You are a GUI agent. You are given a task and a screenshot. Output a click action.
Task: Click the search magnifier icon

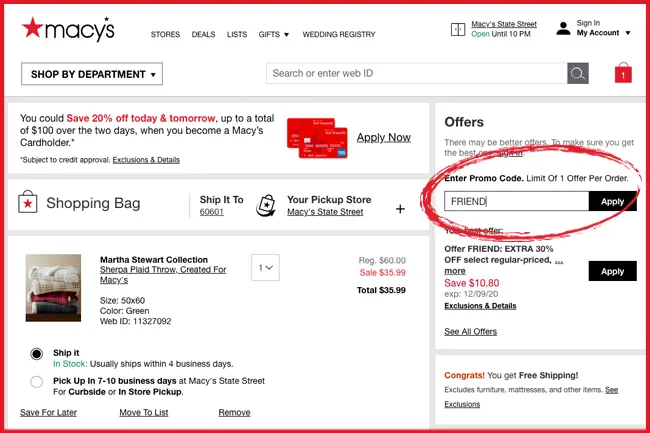577,73
